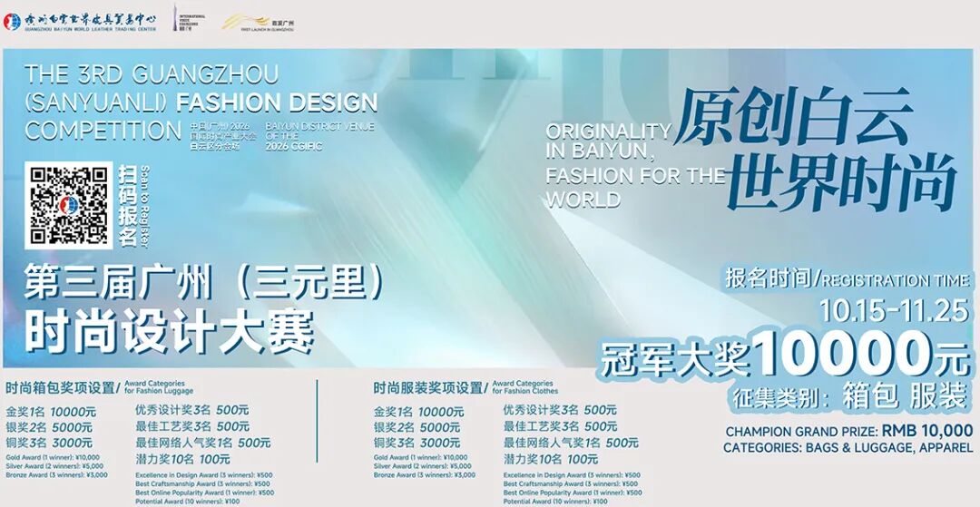Click '银奖2名 5000元' in the clothes section

tap(416, 428)
